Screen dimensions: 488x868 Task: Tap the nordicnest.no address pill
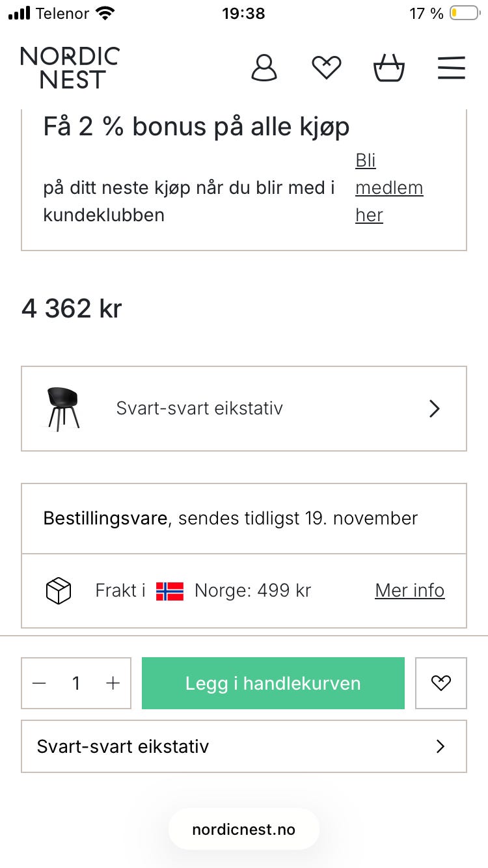(x=244, y=830)
